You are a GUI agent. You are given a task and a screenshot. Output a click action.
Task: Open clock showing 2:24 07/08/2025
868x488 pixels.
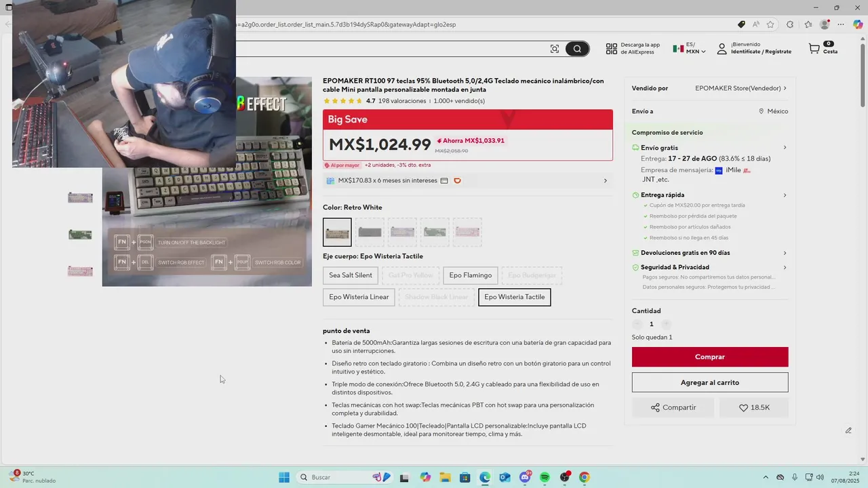[x=844, y=477]
